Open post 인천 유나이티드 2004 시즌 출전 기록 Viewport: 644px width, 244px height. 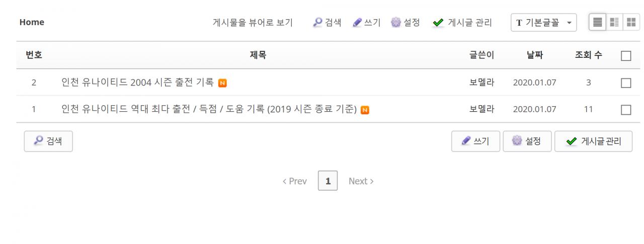pyautogui.click(x=137, y=83)
